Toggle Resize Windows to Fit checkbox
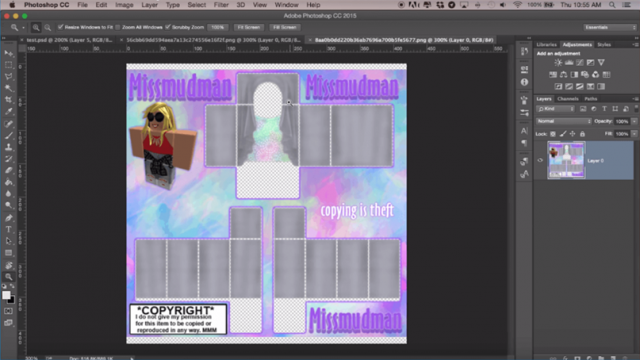The height and width of the screenshot is (360, 640). point(60,27)
